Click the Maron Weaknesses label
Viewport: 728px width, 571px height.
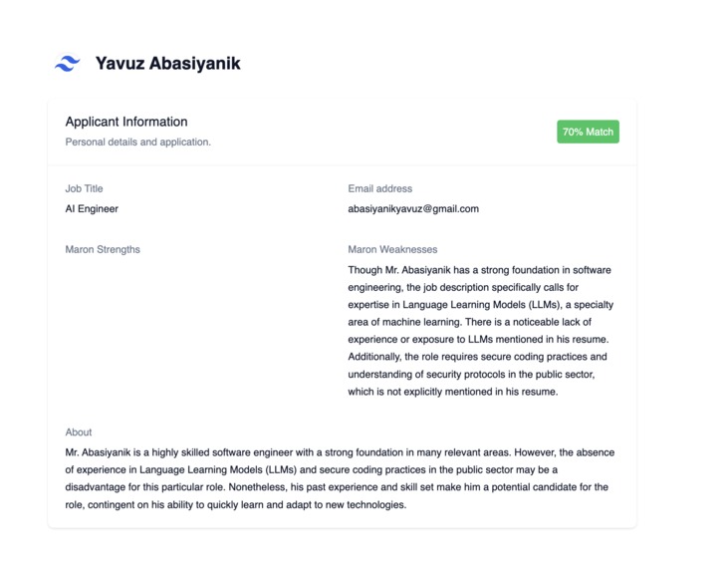(392, 249)
